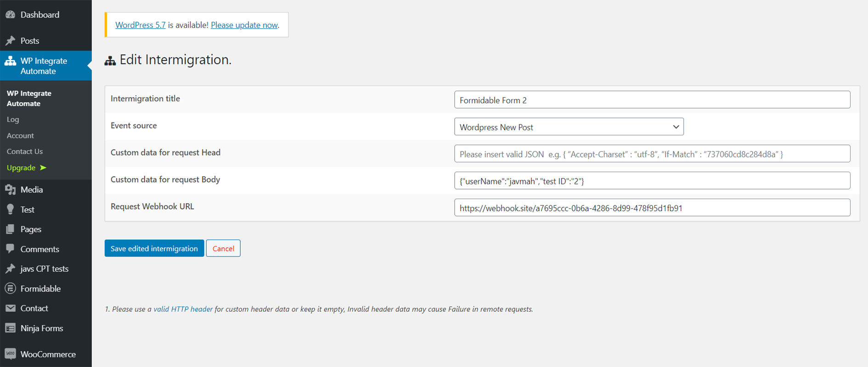Click the javs CPT tests pin icon

point(11,269)
